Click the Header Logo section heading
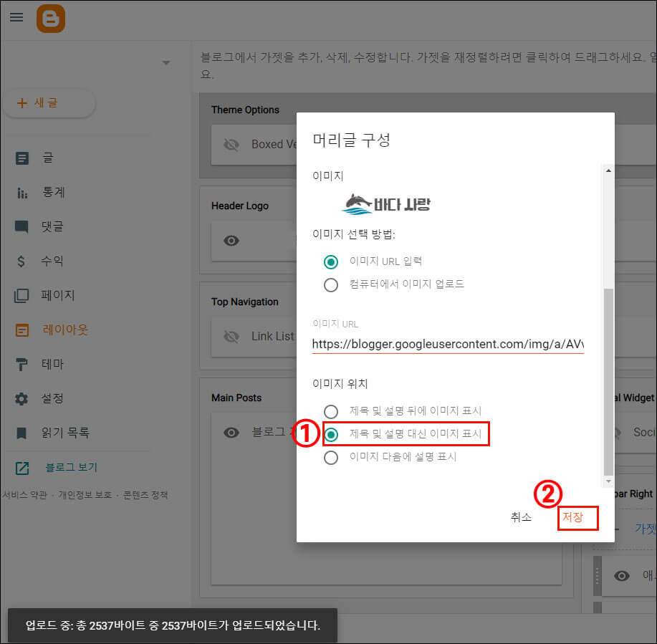Viewport: 657px width, 644px height. pos(240,206)
